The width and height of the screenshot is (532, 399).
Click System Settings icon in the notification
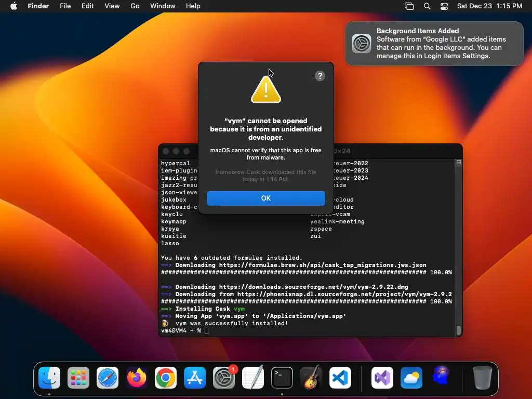coord(362,44)
